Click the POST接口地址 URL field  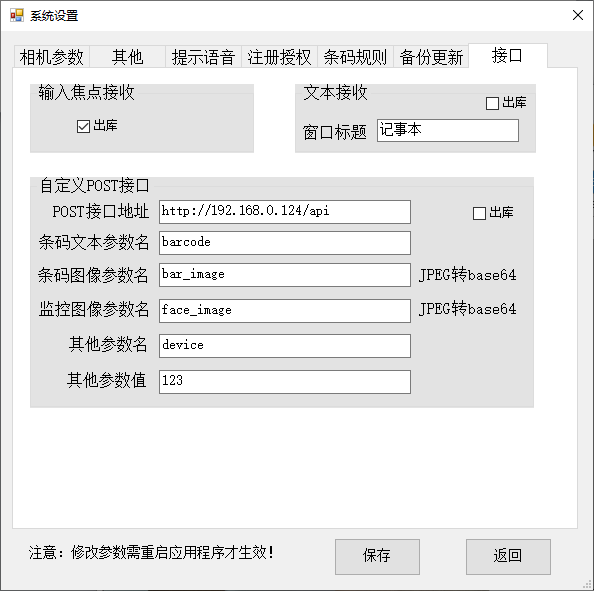tap(285, 212)
